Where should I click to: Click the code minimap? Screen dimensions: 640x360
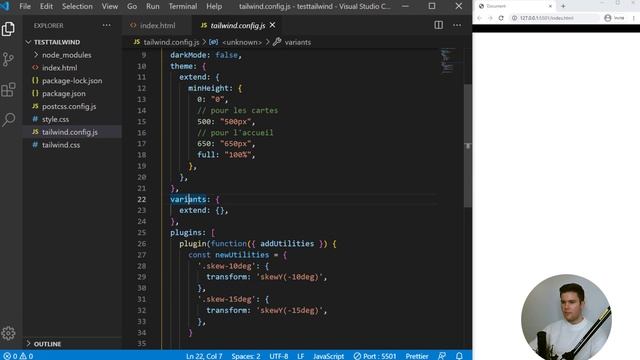click(449, 61)
